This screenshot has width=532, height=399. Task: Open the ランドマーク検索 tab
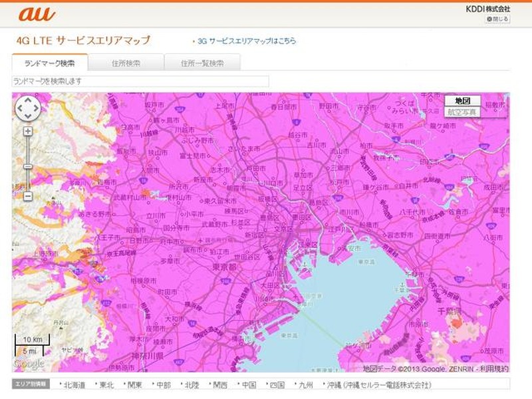[x=49, y=64]
